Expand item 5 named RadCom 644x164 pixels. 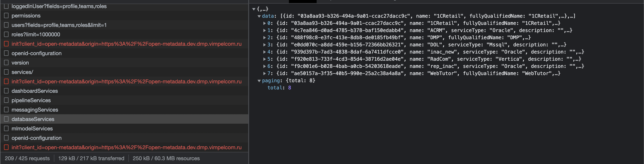(265, 59)
